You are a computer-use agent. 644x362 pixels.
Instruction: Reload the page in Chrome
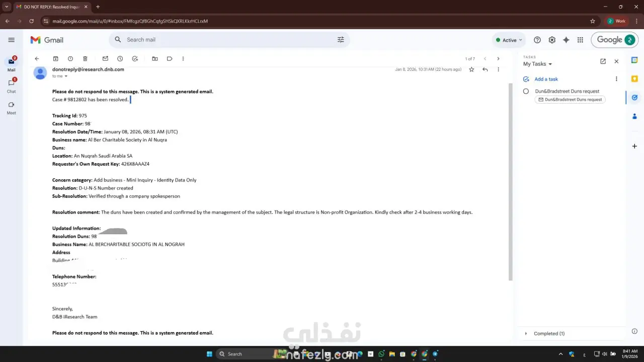(31, 21)
